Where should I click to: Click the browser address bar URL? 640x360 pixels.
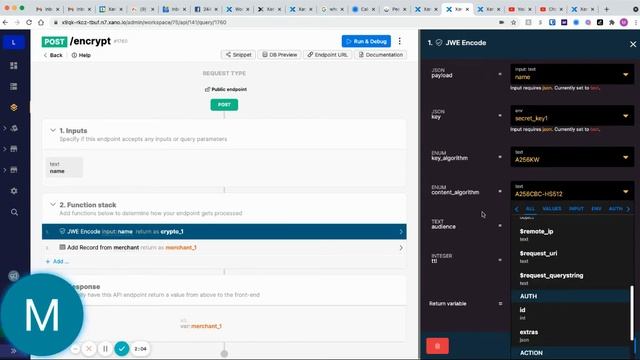point(144,22)
